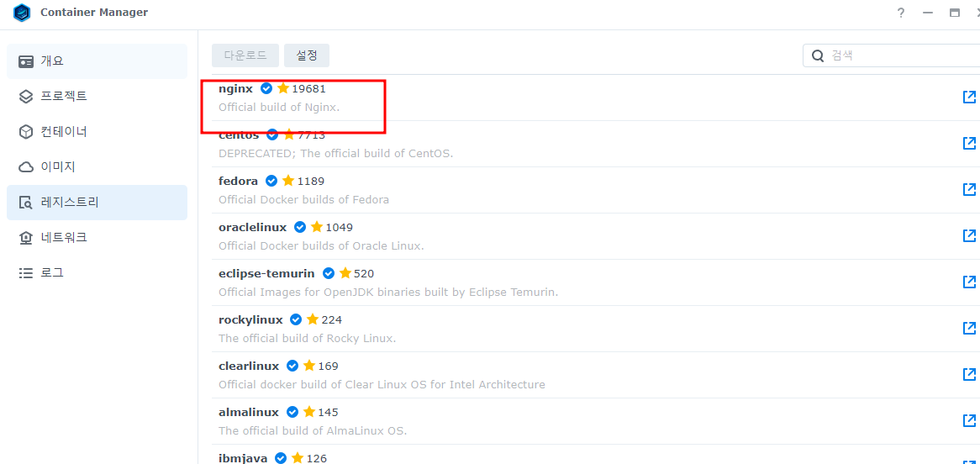Viewport: 980px width, 464px height.
Task: Click 'Official build of Nginx.' description
Action: click(x=279, y=107)
